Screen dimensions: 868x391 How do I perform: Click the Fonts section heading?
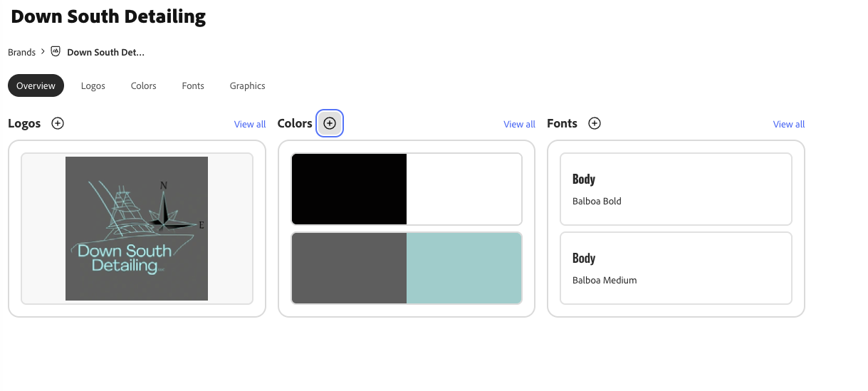562,123
